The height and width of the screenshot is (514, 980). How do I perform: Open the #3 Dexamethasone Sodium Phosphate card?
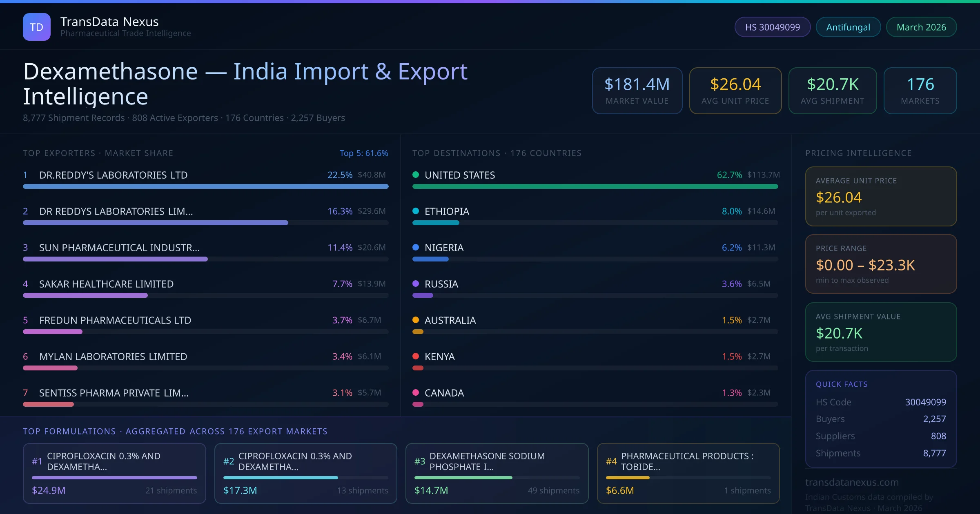(497, 473)
